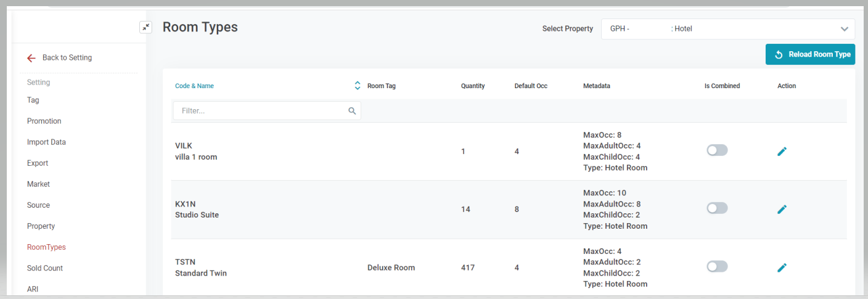Go to Sold Count in sidebar
This screenshot has height=299, width=868.
45,268
